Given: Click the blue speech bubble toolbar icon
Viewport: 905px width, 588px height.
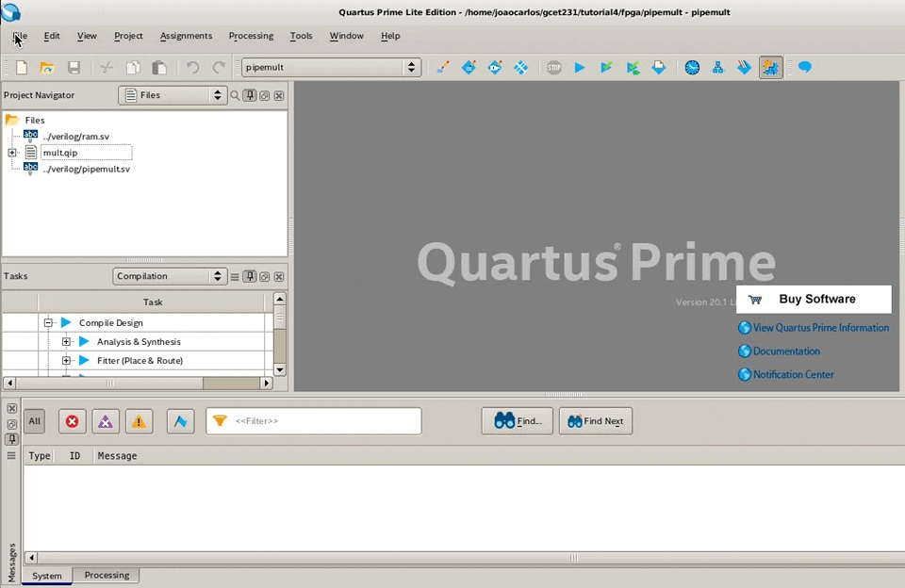Looking at the screenshot, I should pos(804,68).
